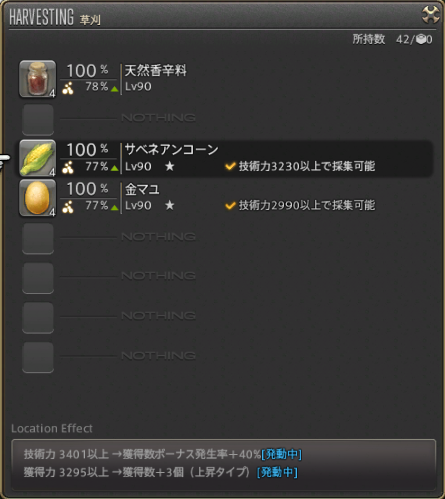Screen dimensions: 445x499
Task: Click the checkmark beside 技術力2990以上で採集可能
Action: click(230, 205)
